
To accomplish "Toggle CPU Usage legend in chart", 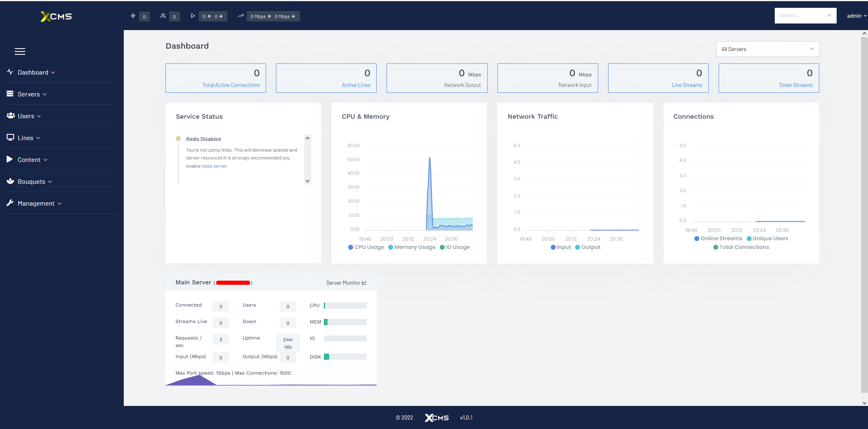I will pyautogui.click(x=366, y=247).
